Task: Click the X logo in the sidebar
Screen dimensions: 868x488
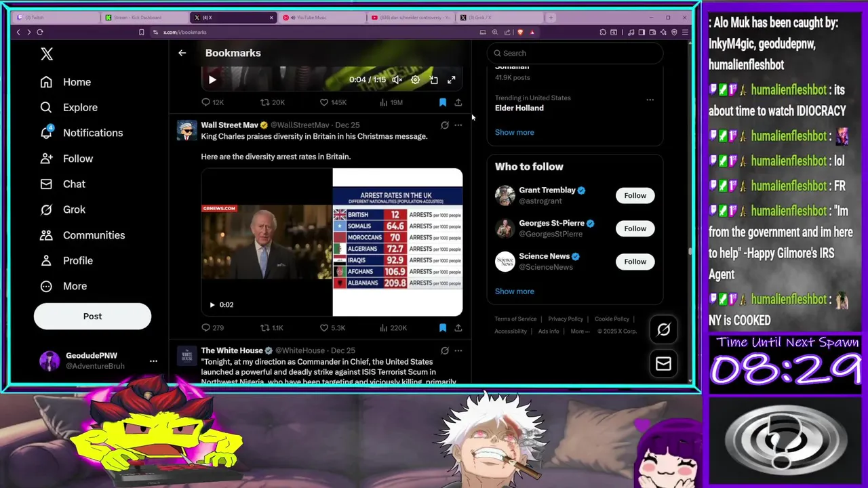Action: (47, 54)
